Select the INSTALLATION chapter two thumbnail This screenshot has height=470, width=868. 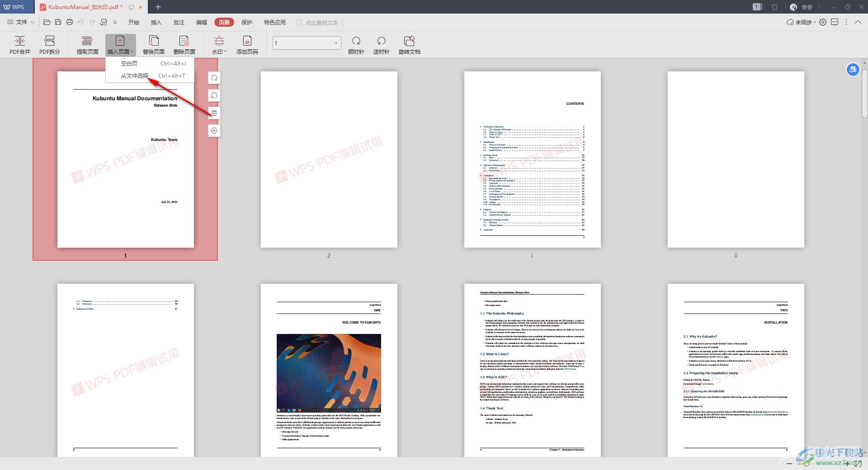pos(736,370)
